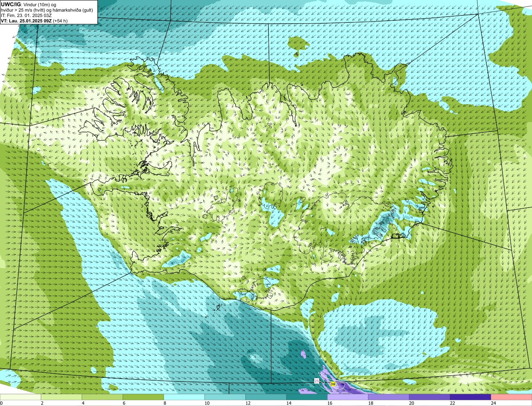Click the 16–18 m/s lavender legend swatch
The image size is (532, 406).
348,397
